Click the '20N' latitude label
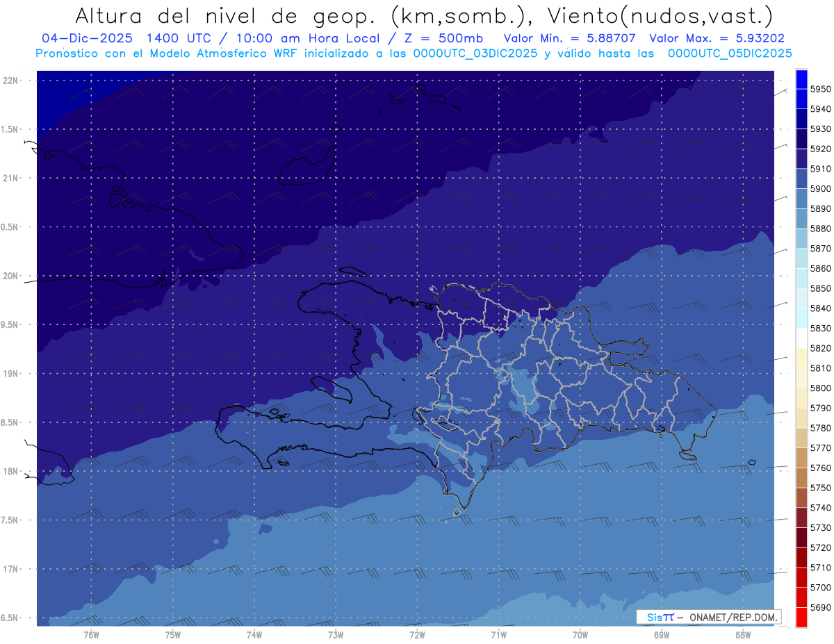Image resolution: width=834 pixels, height=644 pixels. 11,276
